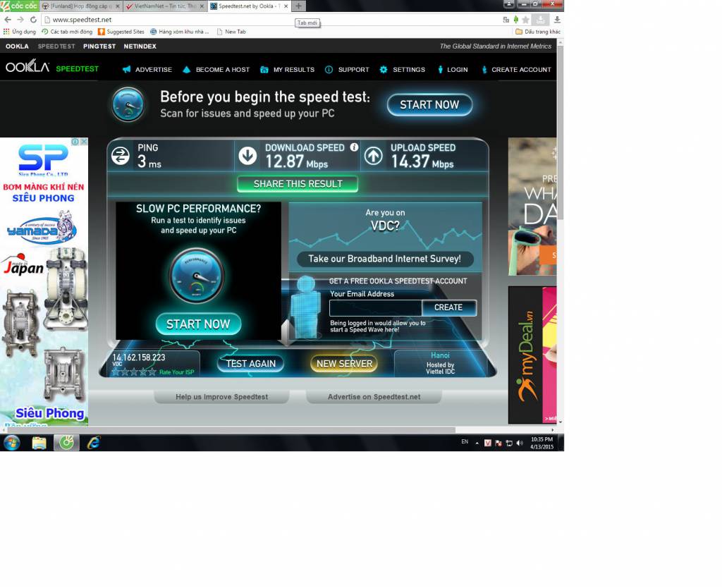Open Dấu trang khác bookmarks folder
722x588 pixels.
(x=538, y=32)
